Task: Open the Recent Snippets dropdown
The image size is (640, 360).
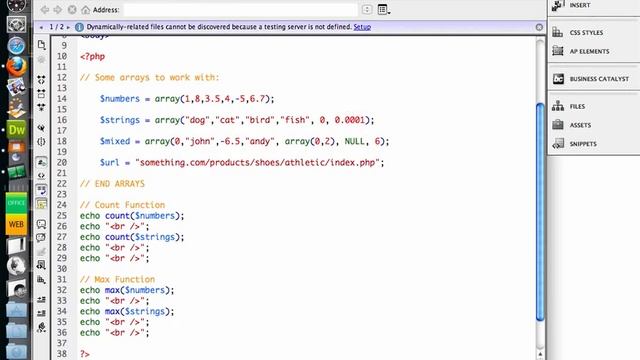Action: tap(41, 265)
